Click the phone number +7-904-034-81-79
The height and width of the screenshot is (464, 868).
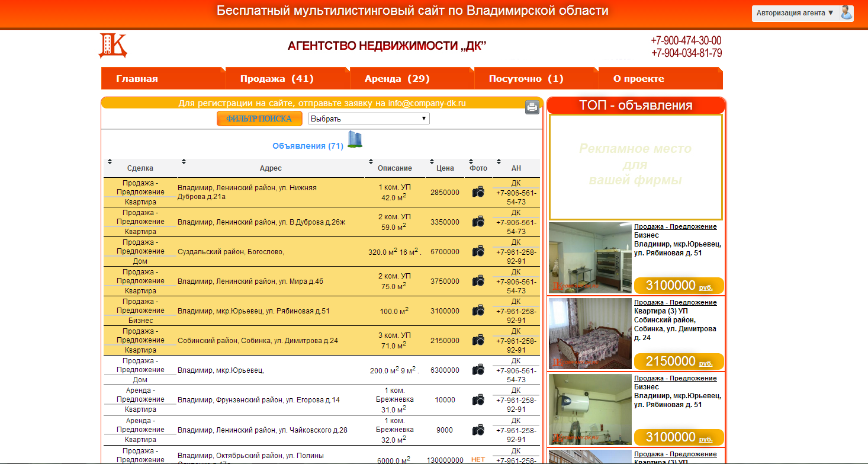pos(686,53)
